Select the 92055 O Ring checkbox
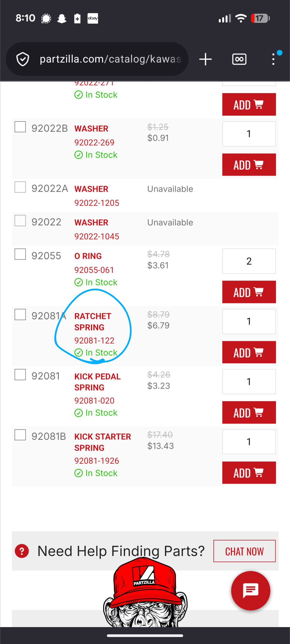This screenshot has width=290, height=644. point(20,254)
